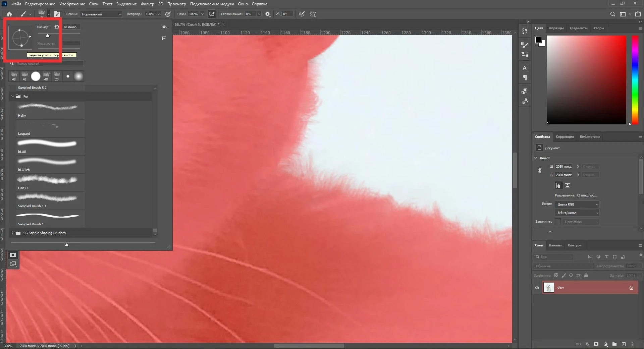Viewport: 644px width, 349px height.
Task: Expand SG Stipple Shading Brushes folder
Action: point(13,233)
